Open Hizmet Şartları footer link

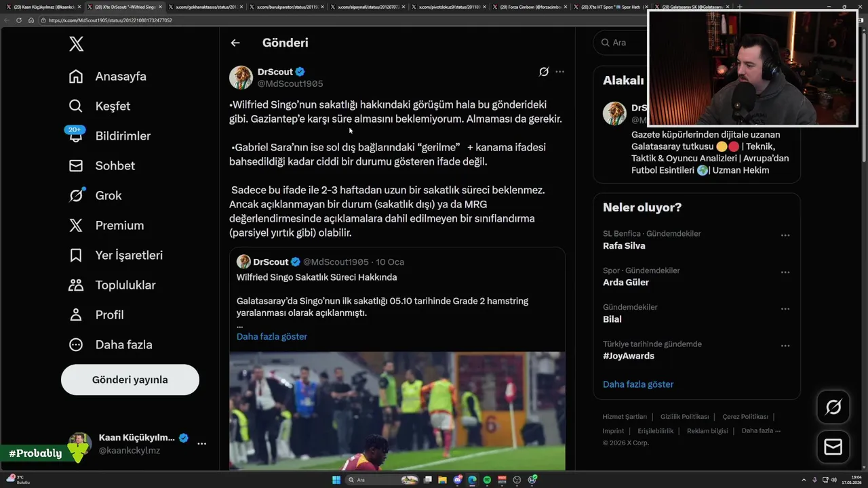(x=625, y=417)
